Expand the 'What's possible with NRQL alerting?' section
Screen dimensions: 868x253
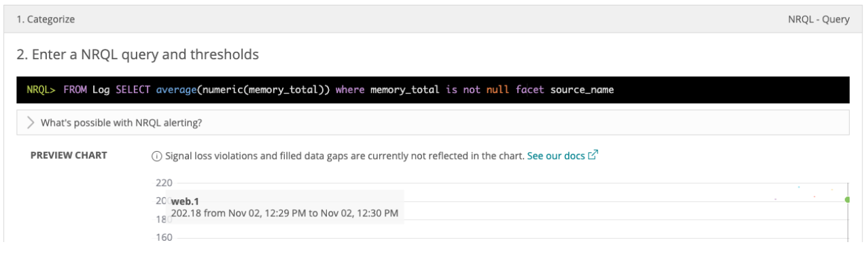tap(432, 123)
